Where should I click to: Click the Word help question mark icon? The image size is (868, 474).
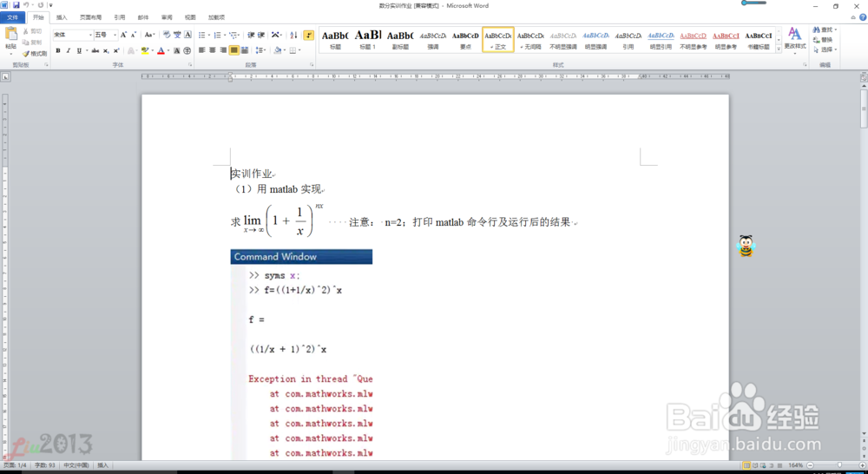[863, 17]
